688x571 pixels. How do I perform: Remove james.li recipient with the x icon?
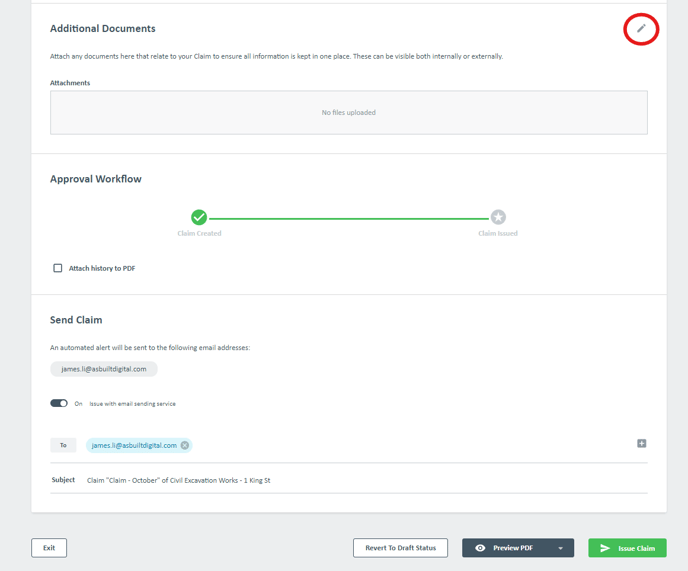[185, 445]
